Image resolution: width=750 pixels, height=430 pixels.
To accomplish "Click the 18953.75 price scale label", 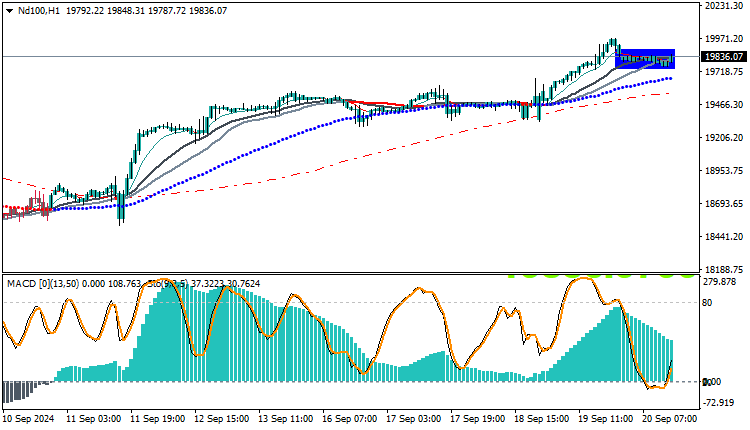I will [x=724, y=171].
